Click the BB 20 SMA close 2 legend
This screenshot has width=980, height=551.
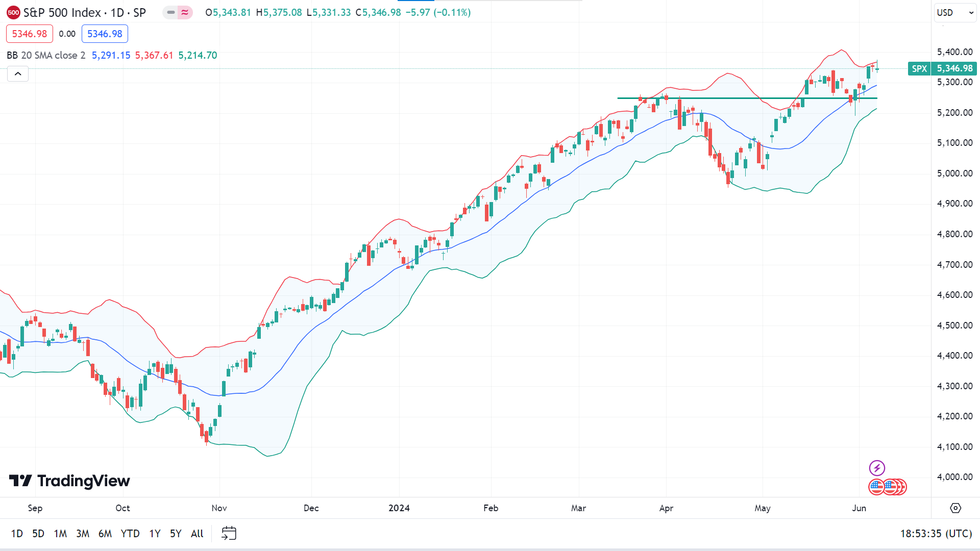(x=46, y=55)
